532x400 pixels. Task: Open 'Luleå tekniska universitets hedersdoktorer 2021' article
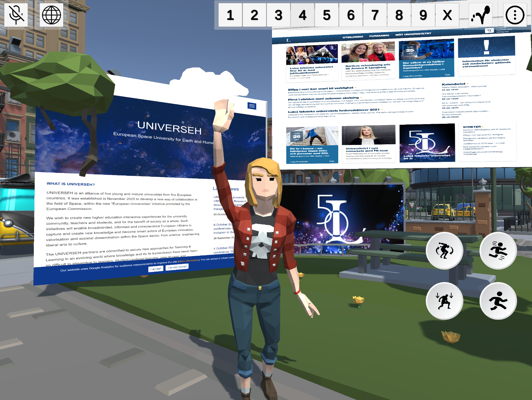334,110
